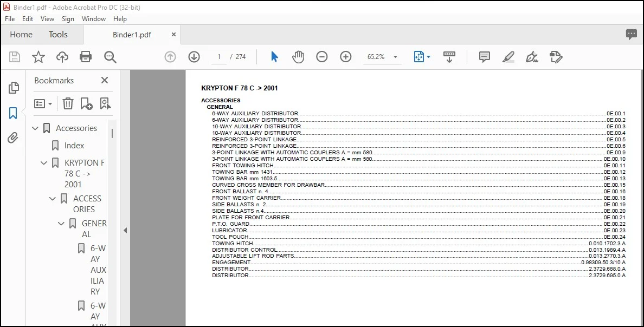Click the Save file icon
Screen dimensions: 644x327
point(15,57)
